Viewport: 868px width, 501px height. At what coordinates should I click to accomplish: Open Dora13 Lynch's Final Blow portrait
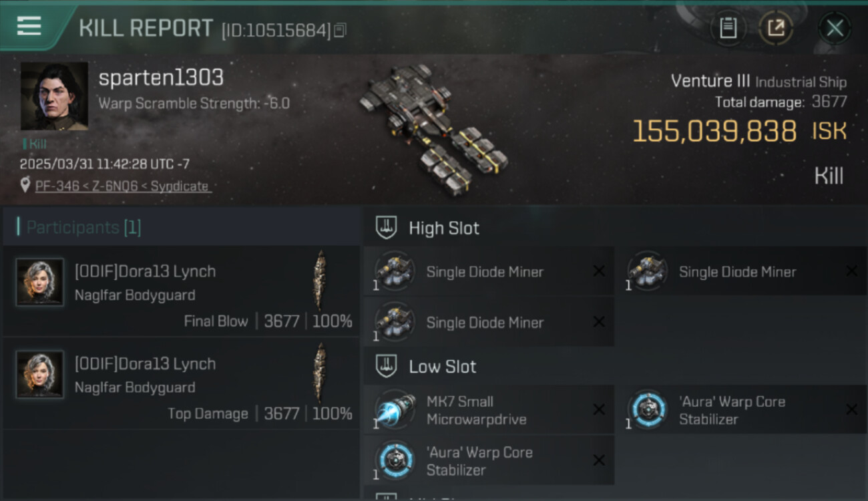[x=40, y=282]
